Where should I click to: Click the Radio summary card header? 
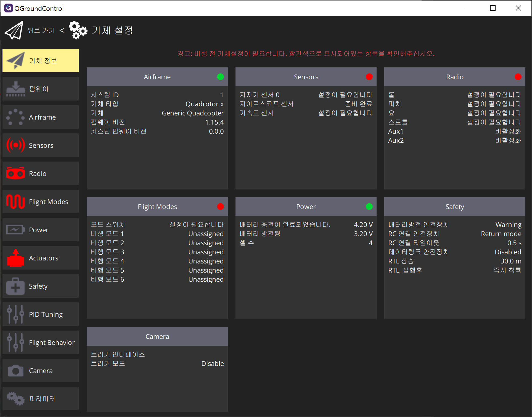click(x=454, y=77)
